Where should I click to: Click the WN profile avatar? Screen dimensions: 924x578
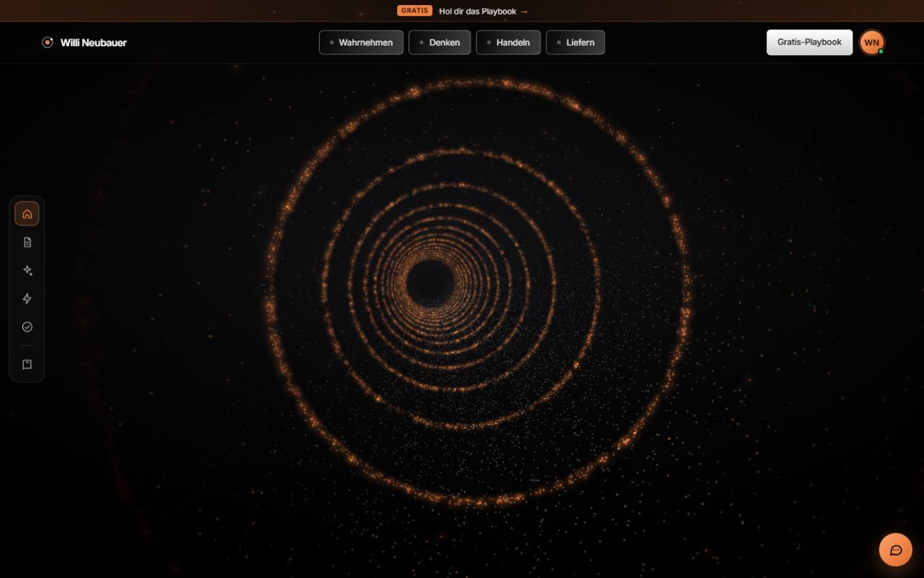(x=871, y=43)
